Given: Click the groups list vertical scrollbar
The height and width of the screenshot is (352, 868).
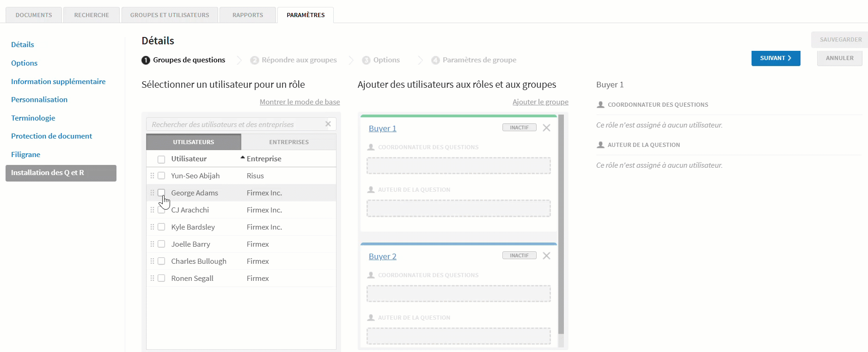Looking at the screenshot, I should [561, 225].
